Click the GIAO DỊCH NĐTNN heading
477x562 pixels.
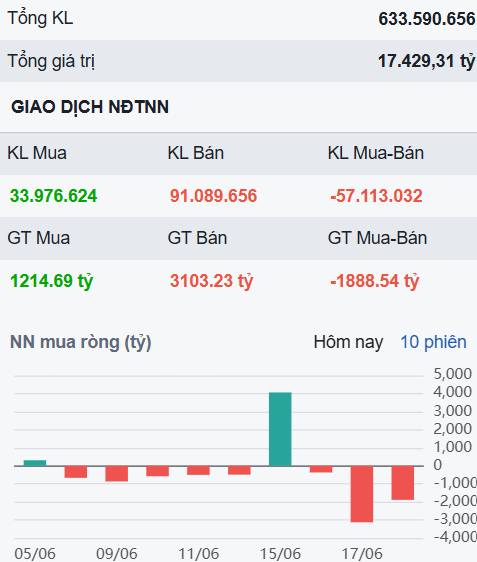[90, 107]
